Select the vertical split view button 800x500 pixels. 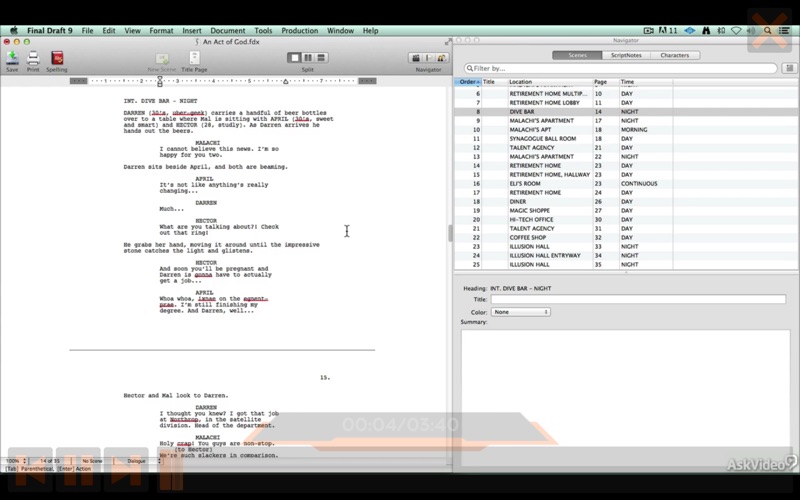click(x=308, y=58)
